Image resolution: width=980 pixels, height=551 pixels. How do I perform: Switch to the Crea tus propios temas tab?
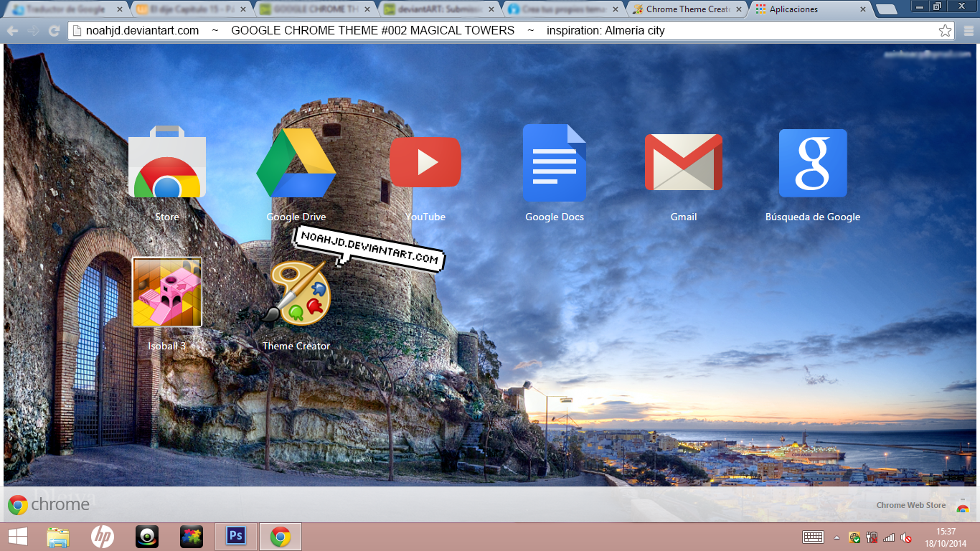tap(563, 9)
